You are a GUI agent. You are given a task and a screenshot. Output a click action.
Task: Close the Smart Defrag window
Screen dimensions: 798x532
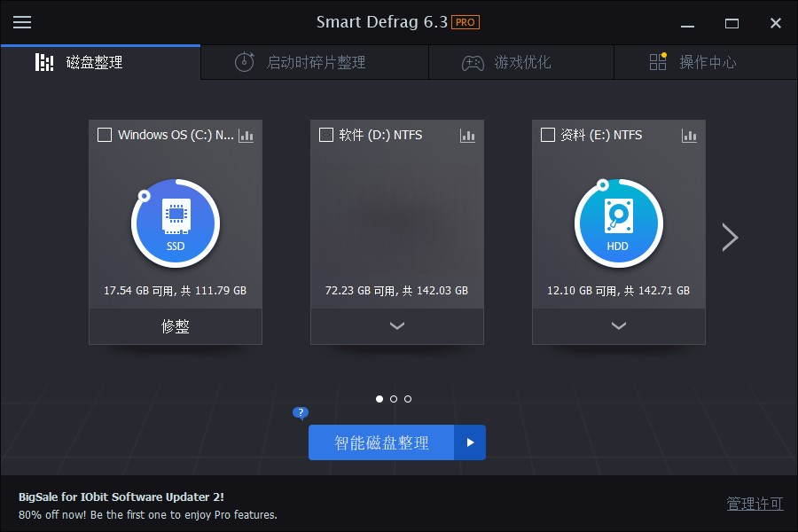(x=776, y=23)
